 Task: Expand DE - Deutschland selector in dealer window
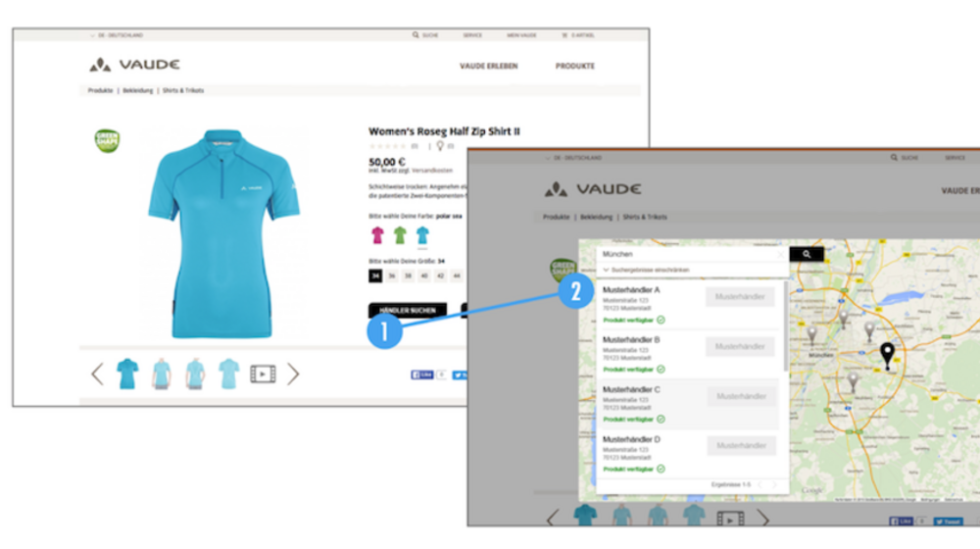coord(573,158)
